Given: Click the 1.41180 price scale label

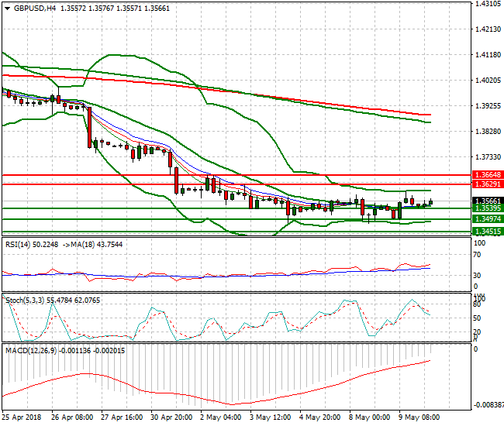Looking at the screenshot, I should click(488, 55).
